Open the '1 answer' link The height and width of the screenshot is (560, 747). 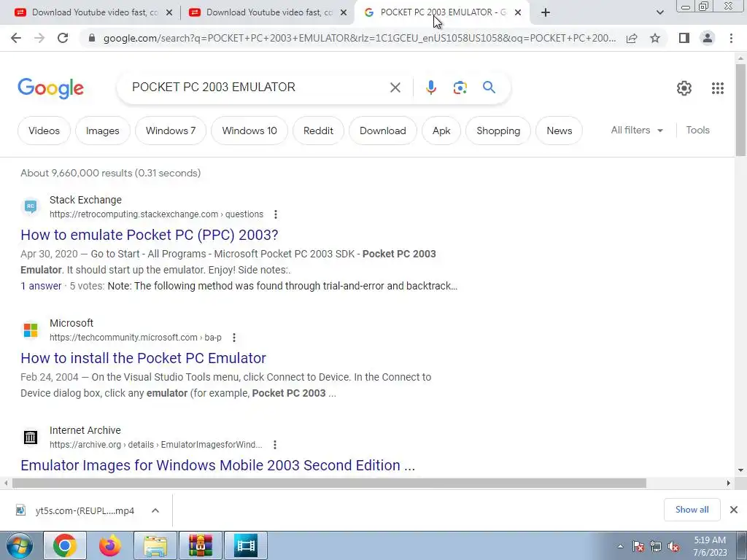[41, 286]
